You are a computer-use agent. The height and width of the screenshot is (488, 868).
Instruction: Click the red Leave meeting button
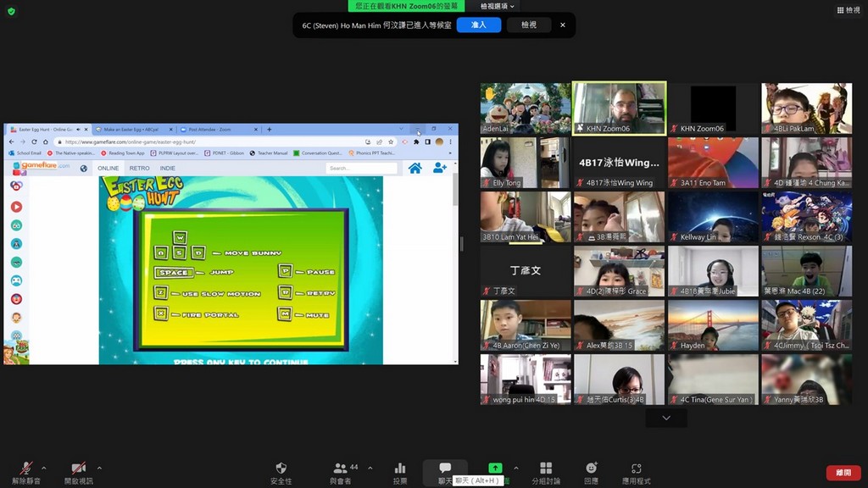(843, 473)
